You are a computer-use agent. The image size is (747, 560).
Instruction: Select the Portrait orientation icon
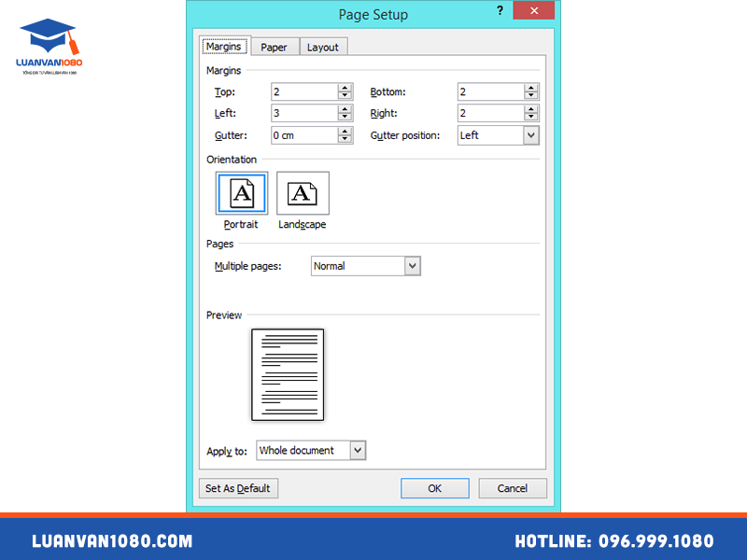point(241,193)
